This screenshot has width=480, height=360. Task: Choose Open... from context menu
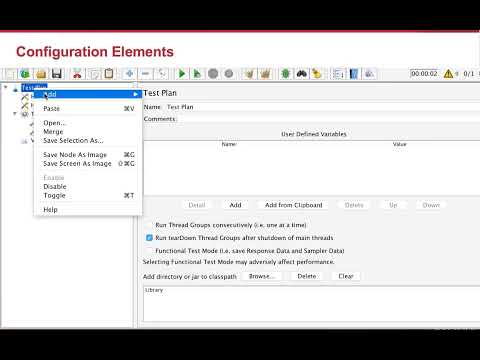[88, 123]
